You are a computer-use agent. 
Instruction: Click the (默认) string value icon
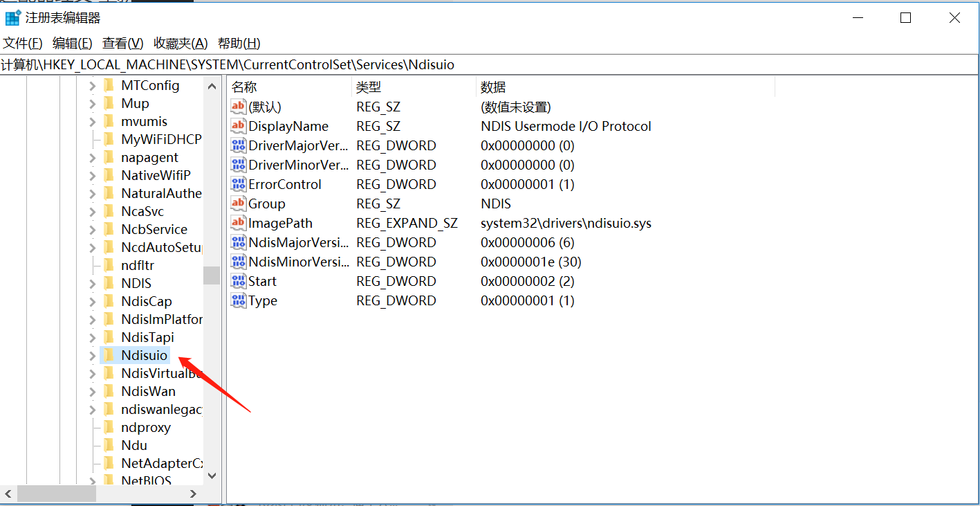(238, 107)
